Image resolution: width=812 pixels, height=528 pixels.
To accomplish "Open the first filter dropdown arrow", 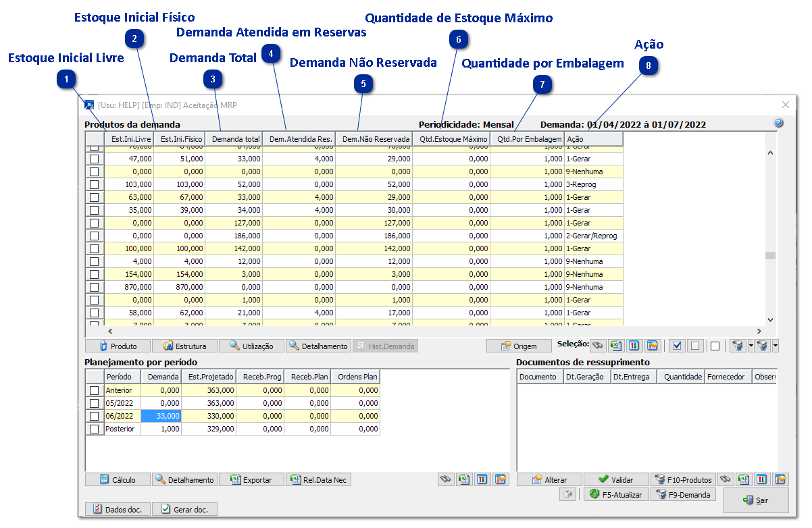I will click(751, 346).
